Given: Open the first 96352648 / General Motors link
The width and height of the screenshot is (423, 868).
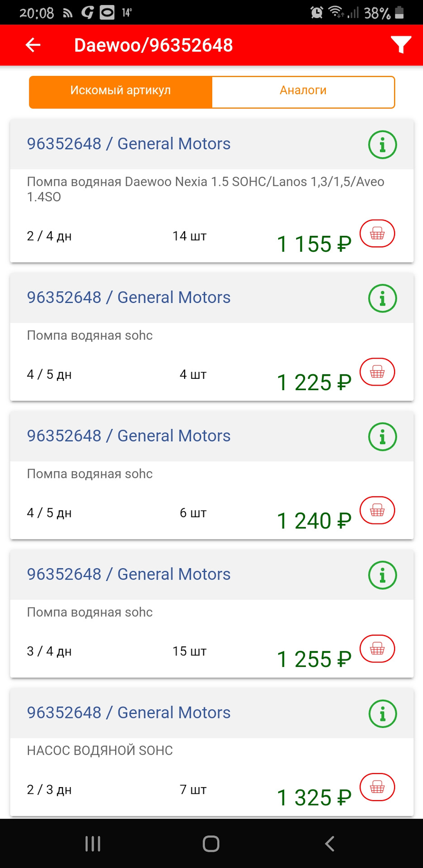Looking at the screenshot, I should (x=128, y=144).
